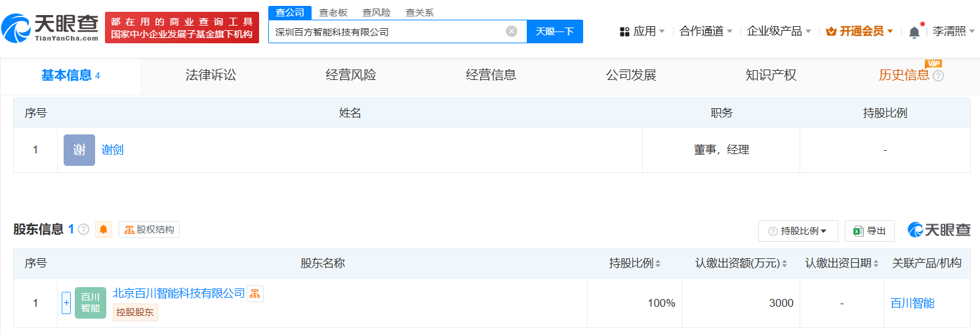Export shareholder list to Excel
Viewport: 980px width, 335px height.
(870, 231)
